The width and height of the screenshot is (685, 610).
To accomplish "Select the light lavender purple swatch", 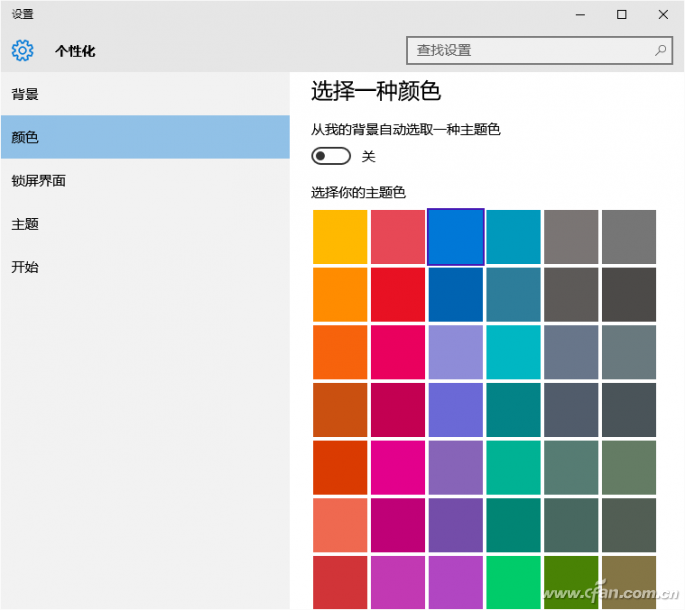I will [x=456, y=352].
